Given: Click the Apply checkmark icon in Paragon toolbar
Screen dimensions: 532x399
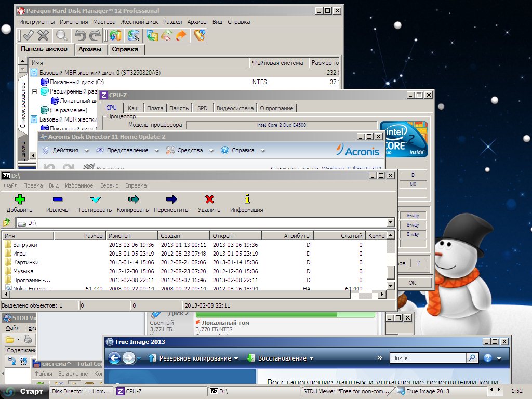Looking at the screenshot, I should pos(28,35).
